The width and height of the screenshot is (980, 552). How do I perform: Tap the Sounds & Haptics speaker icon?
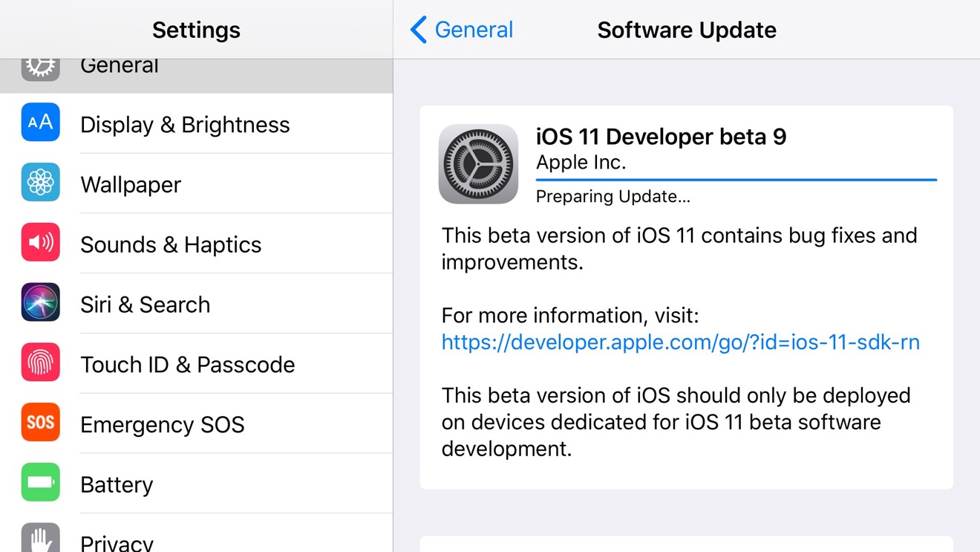(40, 243)
